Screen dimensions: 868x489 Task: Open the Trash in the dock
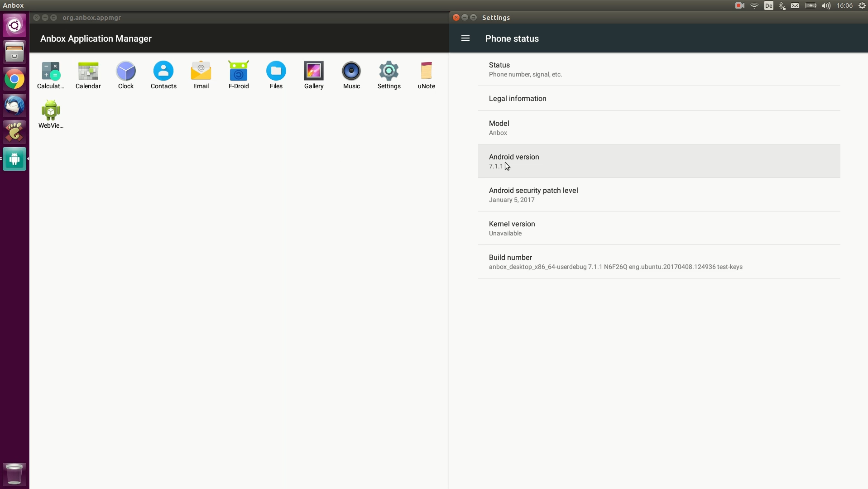(14, 474)
